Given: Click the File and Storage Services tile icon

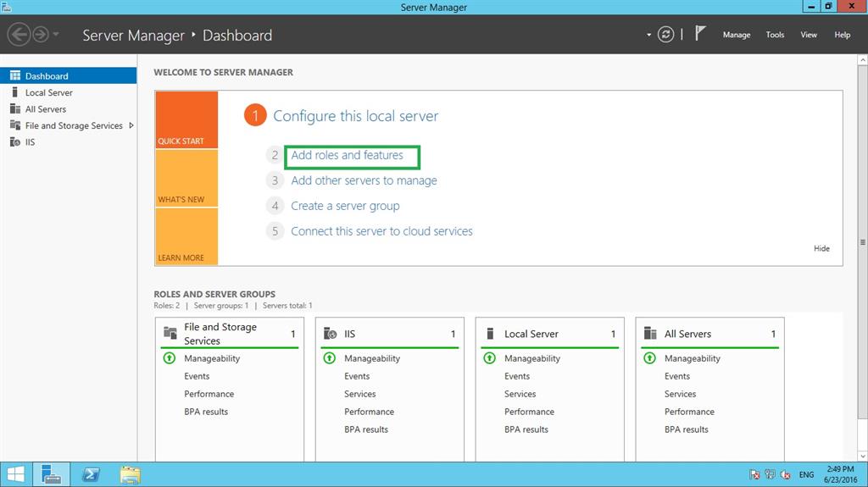Looking at the screenshot, I should tap(170, 333).
